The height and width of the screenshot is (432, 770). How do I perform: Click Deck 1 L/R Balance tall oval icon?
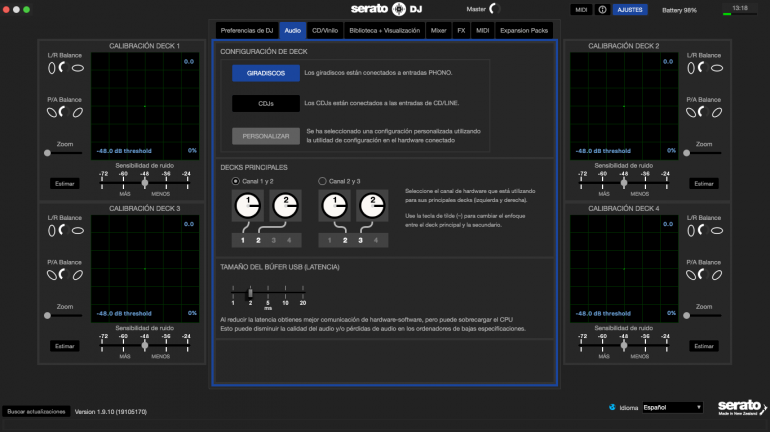click(52, 68)
